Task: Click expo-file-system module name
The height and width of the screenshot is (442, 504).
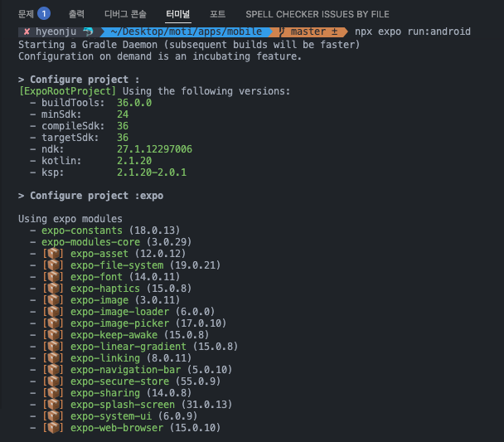Action: click(117, 265)
